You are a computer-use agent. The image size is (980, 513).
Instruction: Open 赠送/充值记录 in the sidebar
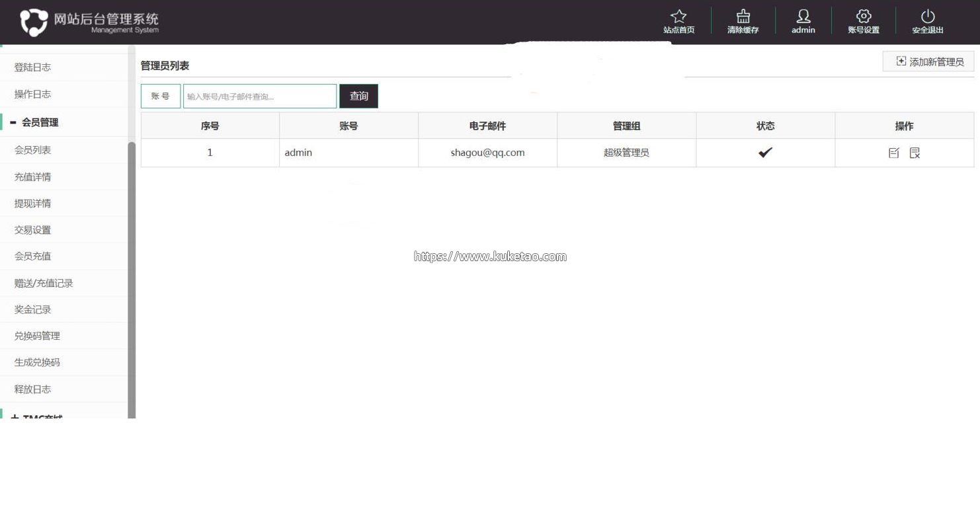click(x=44, y=283)
